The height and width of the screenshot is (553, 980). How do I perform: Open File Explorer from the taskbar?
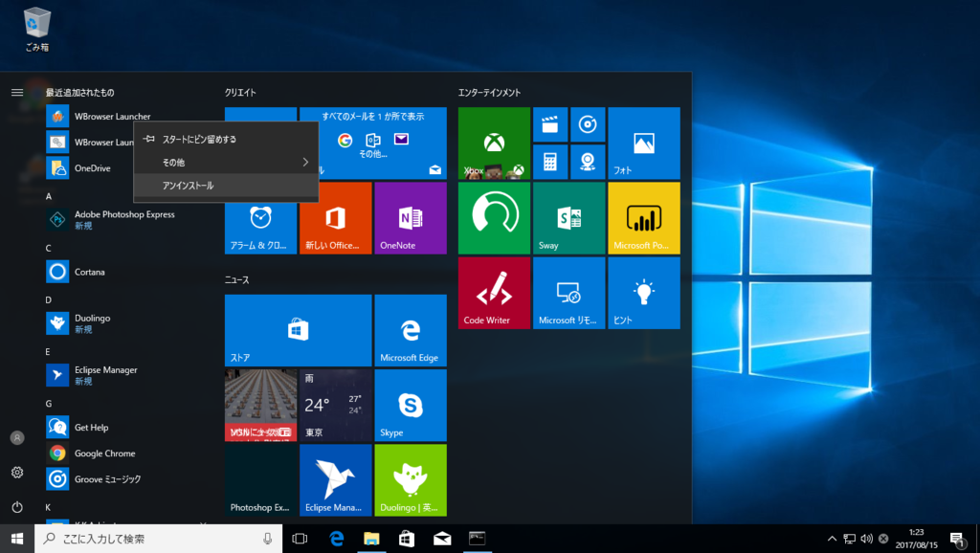click(x=371, y=539)
